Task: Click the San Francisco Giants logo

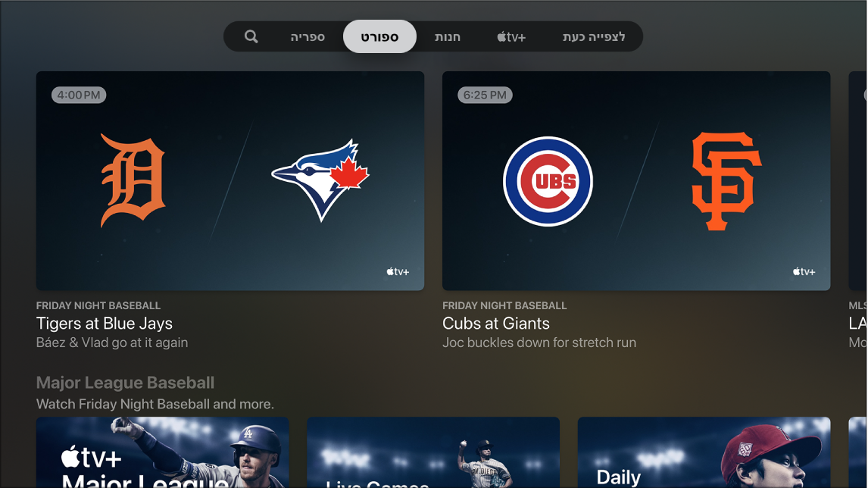Action: pos(727,181)
